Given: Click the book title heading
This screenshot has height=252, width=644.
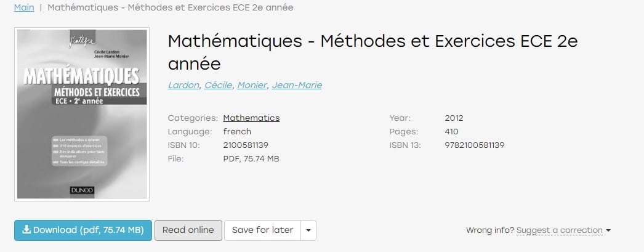Looking at the screenshot, I should click(372, 52).
